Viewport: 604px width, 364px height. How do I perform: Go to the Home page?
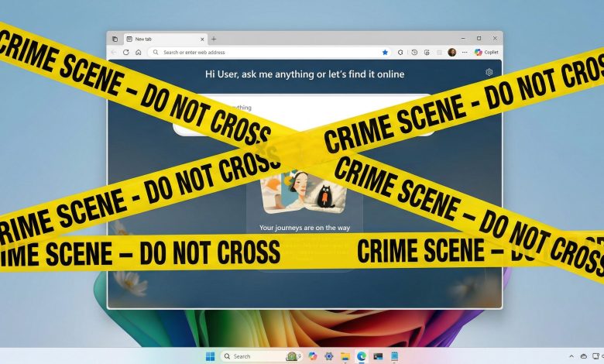139,53
